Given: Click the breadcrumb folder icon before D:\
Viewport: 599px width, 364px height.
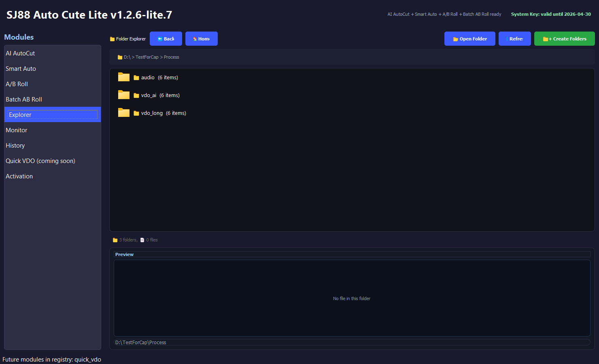Looking at the screenshot, I should 120,57.
